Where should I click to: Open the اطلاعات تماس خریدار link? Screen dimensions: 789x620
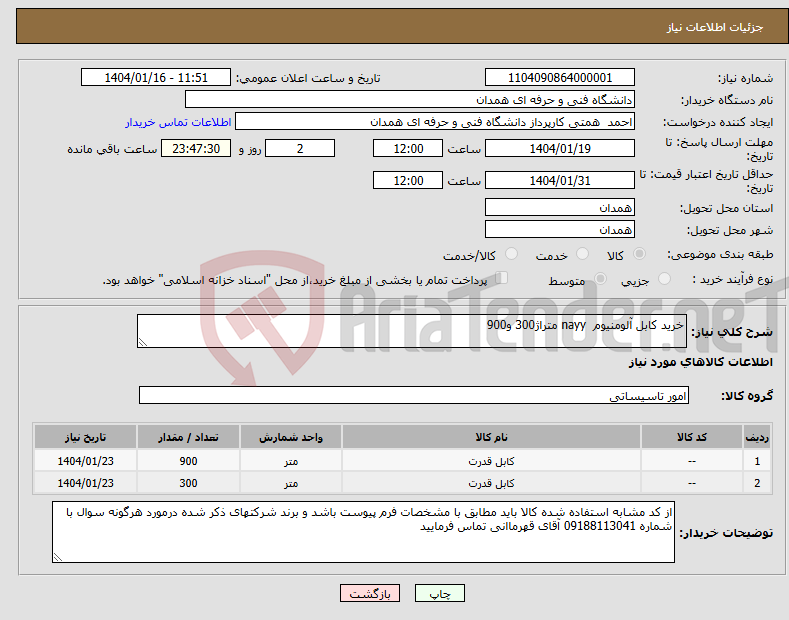[x=178, y=122]
